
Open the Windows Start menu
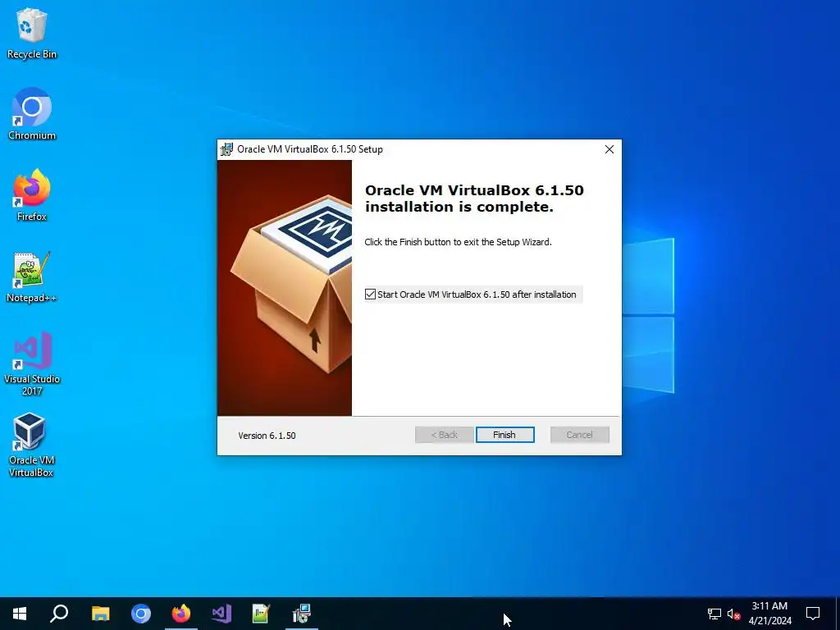click(20, 614)
